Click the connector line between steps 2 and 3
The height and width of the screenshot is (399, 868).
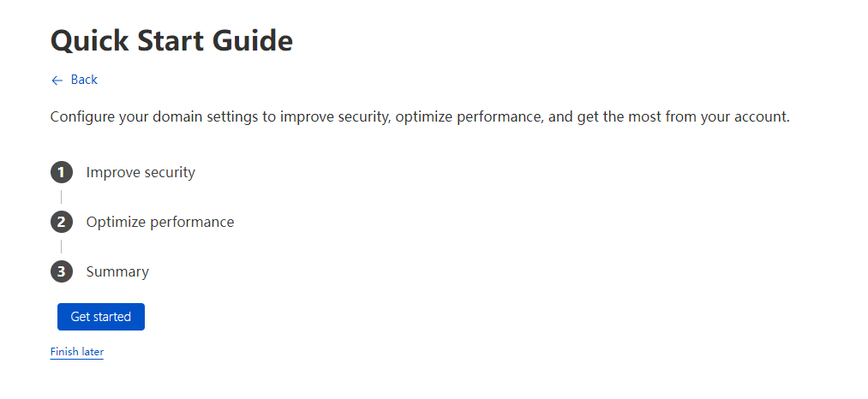point(61,247)
